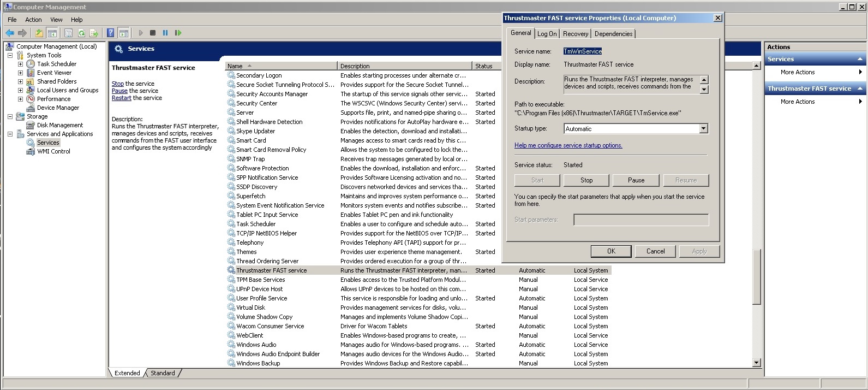Click the Refresh toolbar icon
The image size is (868, 390).
(x=81, y=33)
